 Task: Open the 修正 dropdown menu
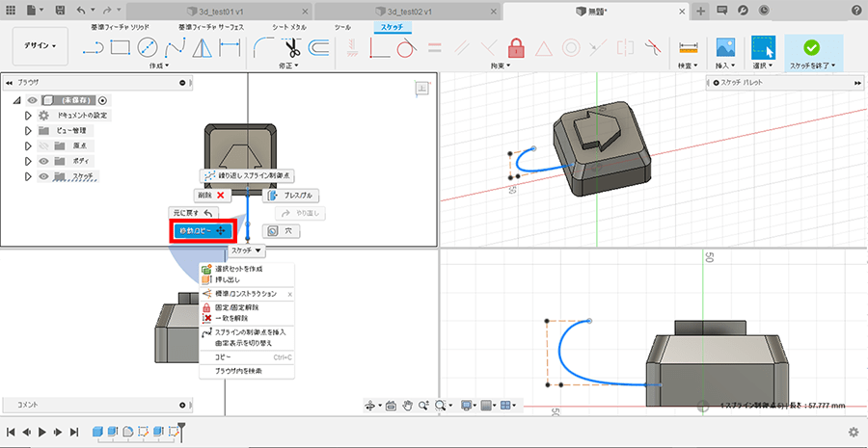point(288,66)
